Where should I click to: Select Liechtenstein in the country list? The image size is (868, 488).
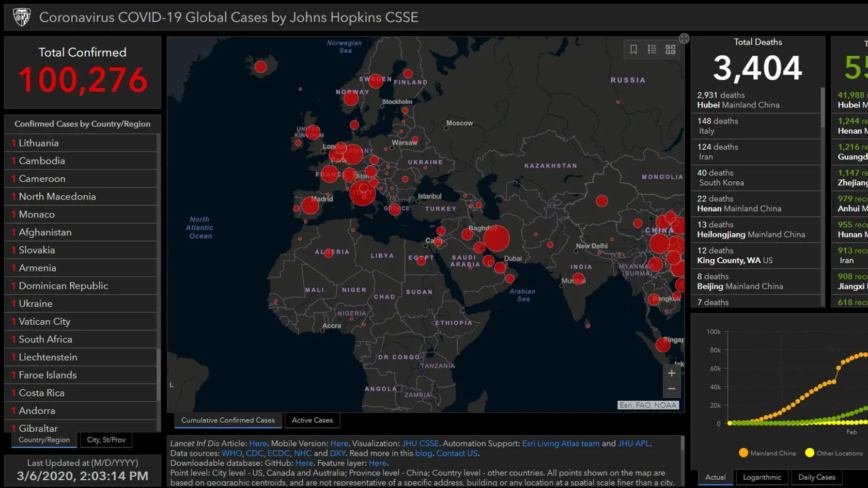[x=81, y=357]
